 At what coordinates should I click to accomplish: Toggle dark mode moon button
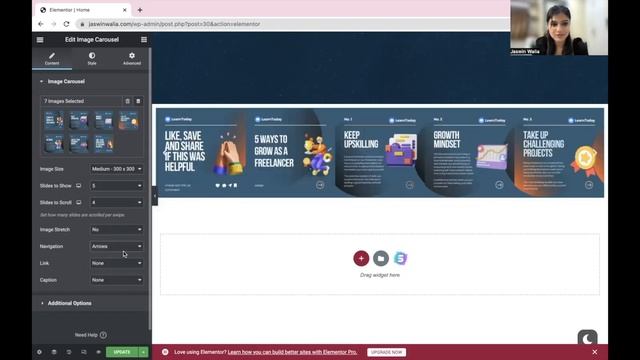click(x=587, y=338)
